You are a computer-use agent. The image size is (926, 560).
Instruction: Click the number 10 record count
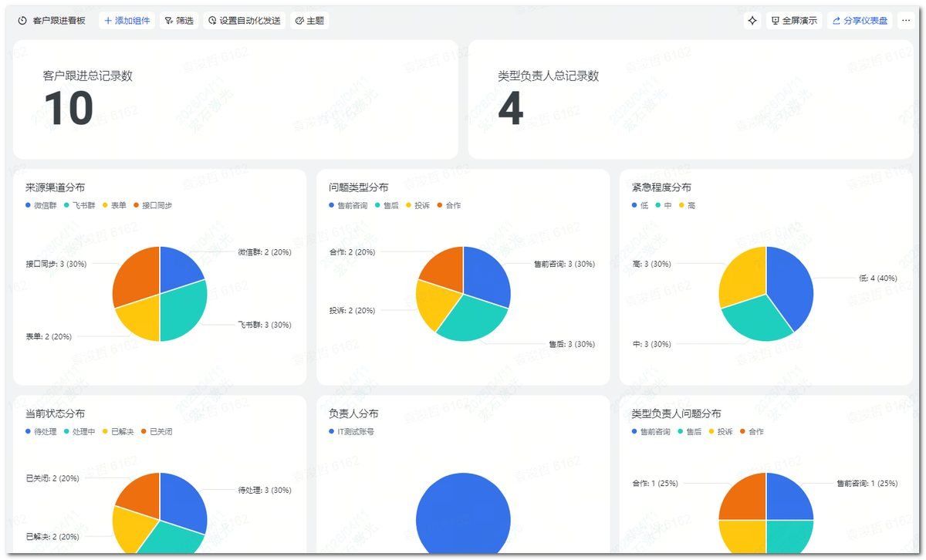click(69, 109)
